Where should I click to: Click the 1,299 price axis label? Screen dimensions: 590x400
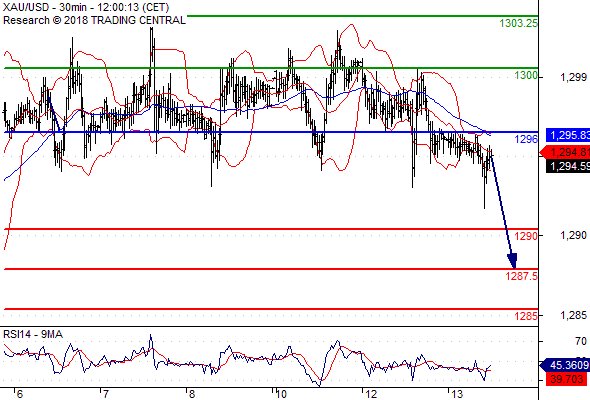[x=573, y=77]
